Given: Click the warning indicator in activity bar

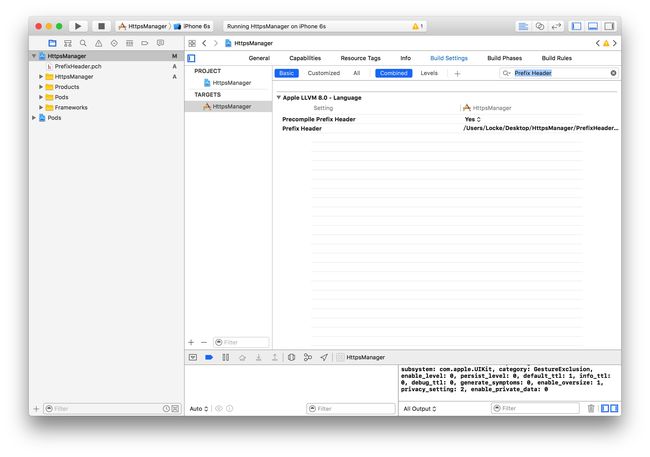Looking at the screenshot, I should pyautogui.click(x=417, y=26).
